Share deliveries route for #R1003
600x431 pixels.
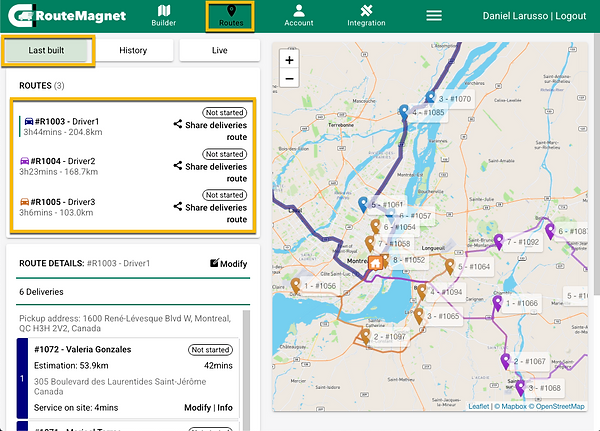coord(216,131)
